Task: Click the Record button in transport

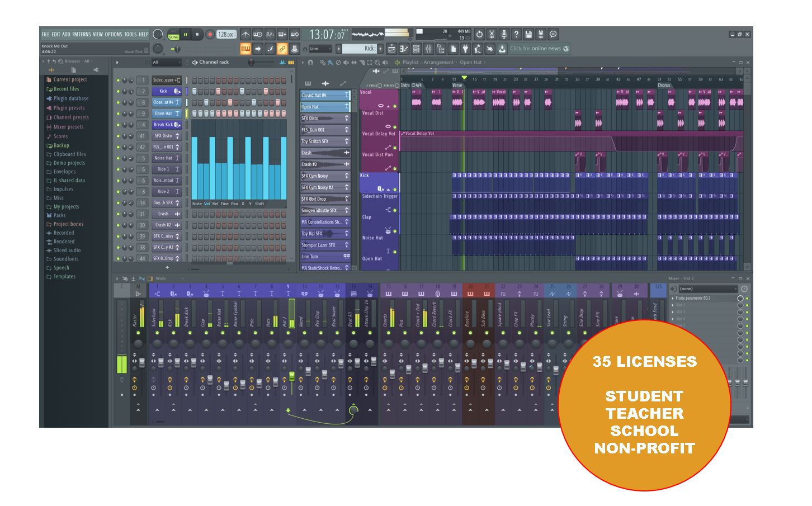Action: tap(210, 35)
